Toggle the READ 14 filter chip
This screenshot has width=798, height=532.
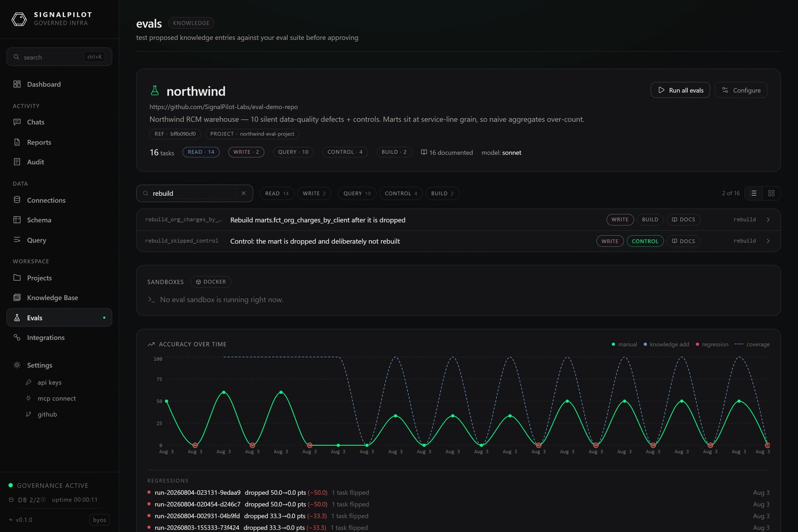[x=277, y=194]
